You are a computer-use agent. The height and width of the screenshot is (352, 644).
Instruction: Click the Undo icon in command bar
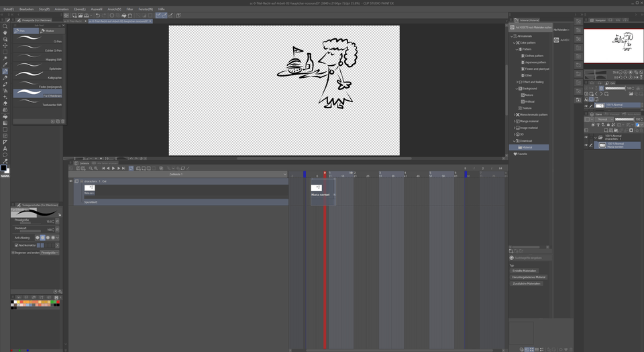tap(98, 15)
